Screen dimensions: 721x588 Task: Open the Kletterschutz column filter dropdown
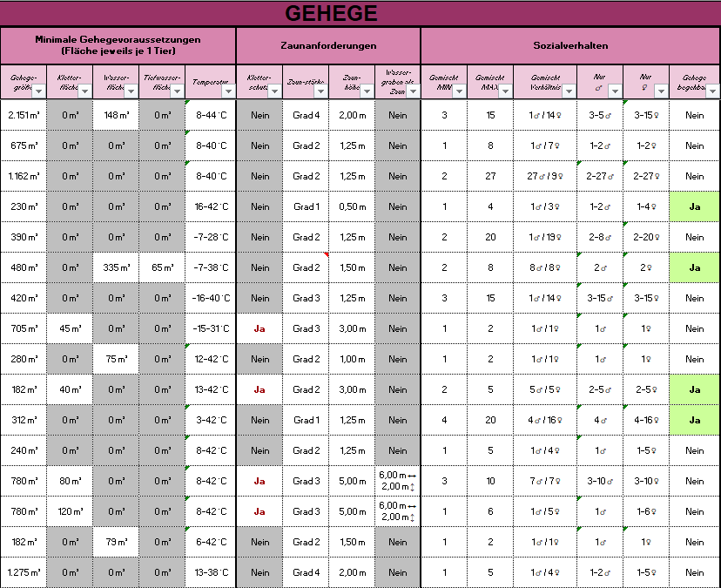coord(274,91)
